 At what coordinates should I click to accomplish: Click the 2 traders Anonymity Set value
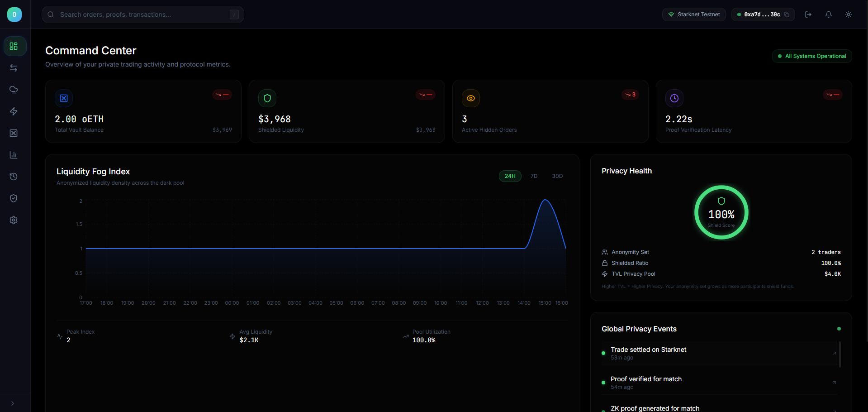(826, 252)
